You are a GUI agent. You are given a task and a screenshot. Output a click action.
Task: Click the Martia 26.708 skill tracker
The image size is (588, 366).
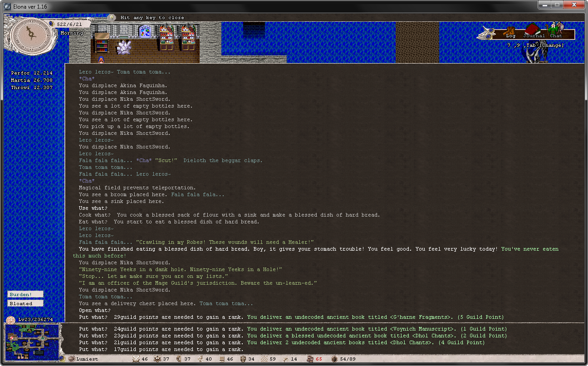click(32, 80)
